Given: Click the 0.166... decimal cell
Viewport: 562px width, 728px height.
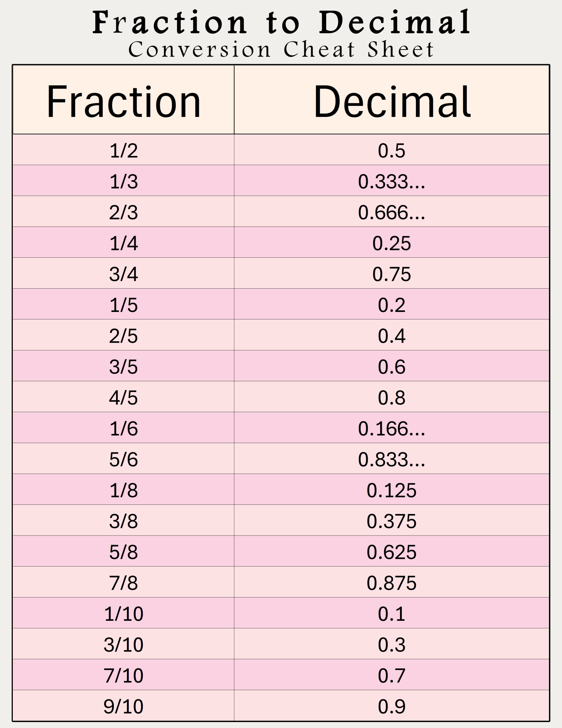Looking at the screenshot, I should pyautogui.click(x=392, y=428).
